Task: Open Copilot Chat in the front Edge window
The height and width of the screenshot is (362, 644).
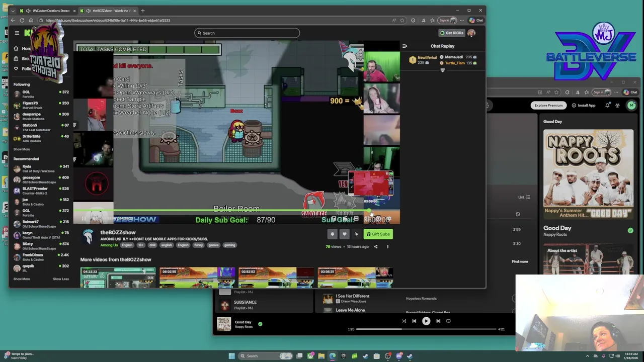Action: (476, 21)
